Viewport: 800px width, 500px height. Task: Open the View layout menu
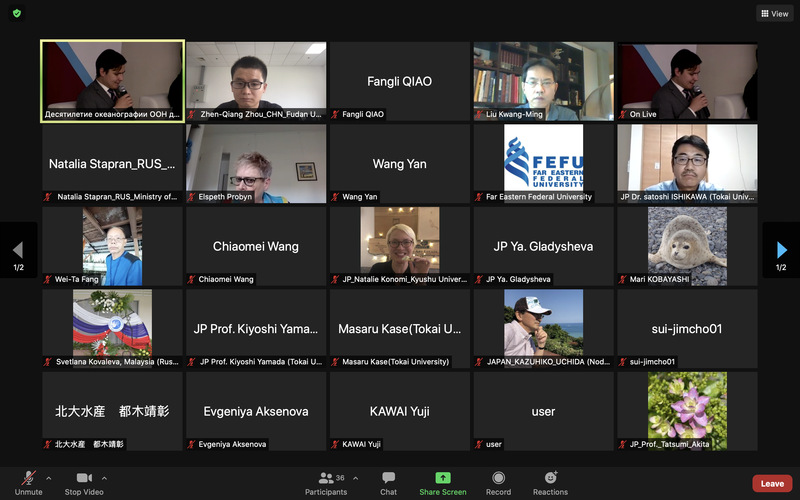[774, 14]
